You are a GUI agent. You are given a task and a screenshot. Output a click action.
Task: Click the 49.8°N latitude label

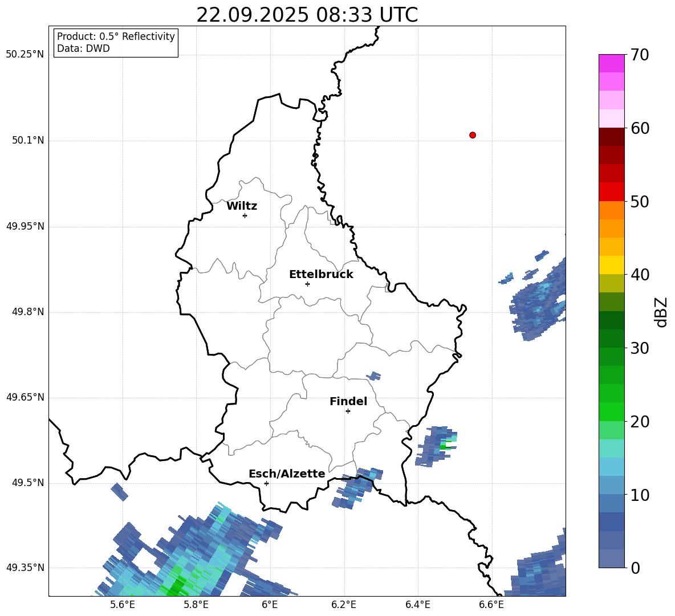(x=28, y=312)
